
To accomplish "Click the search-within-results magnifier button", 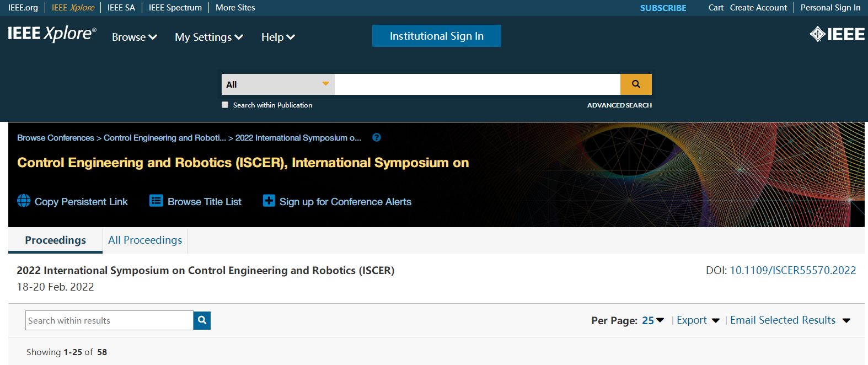I will point(202,320).
